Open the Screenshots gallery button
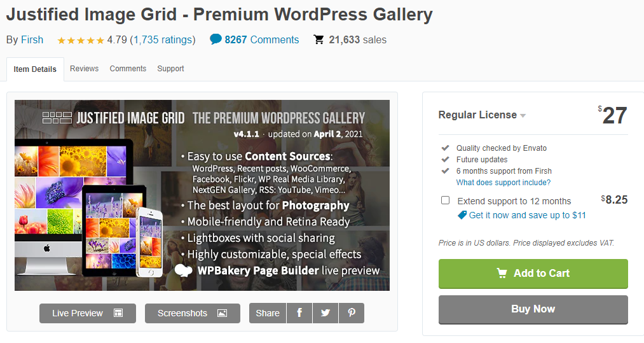 [192, 313]
